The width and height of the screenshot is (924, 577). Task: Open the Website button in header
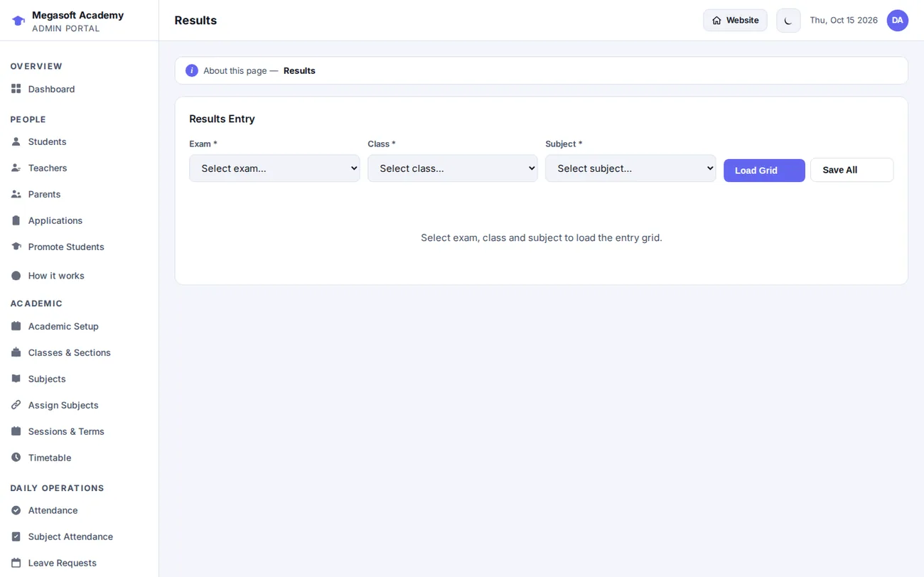coord(735,20)
